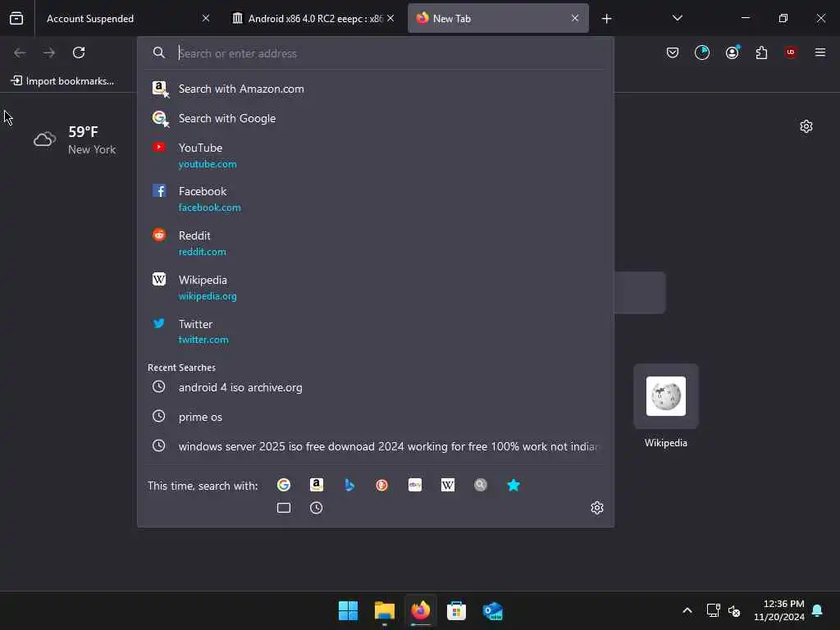
Task: Expand hidden system tray icons chevron
Action: 687,610
